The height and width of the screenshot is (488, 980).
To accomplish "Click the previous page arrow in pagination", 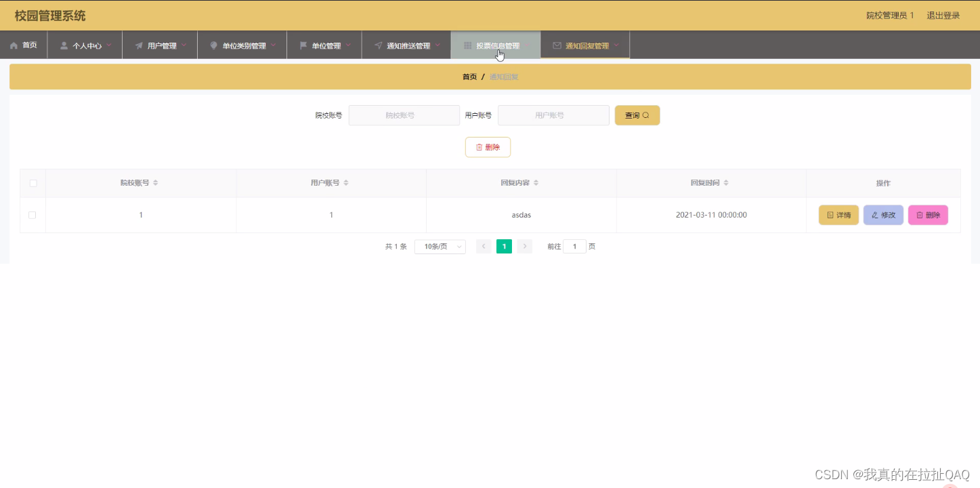I will tap(484, 247).
